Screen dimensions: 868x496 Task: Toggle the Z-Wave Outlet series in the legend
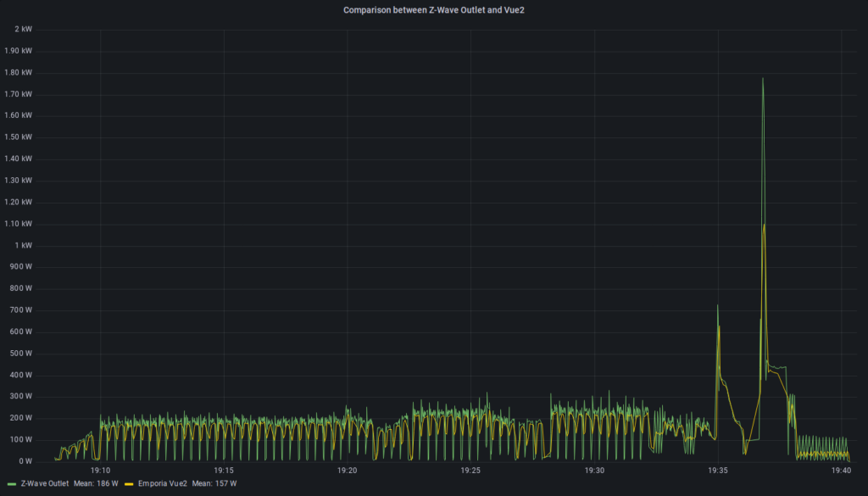(44, 483)
